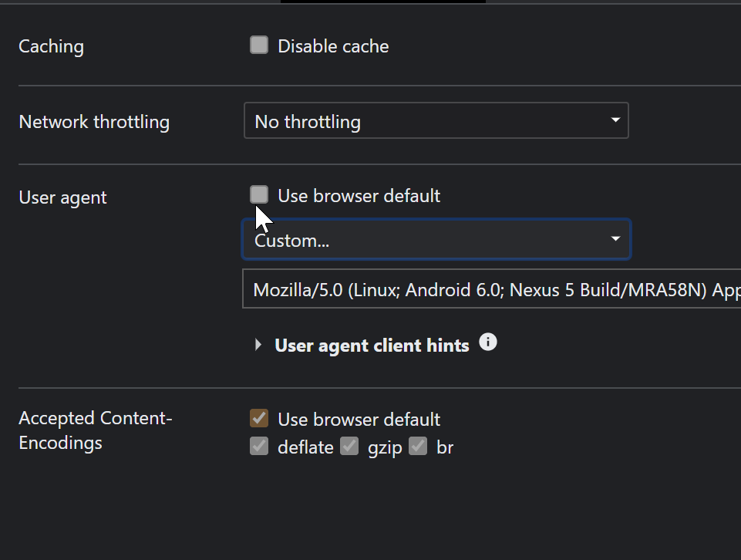Click the Custom... dropdown arrow
The image size is (741, 560).
(615, 238)
